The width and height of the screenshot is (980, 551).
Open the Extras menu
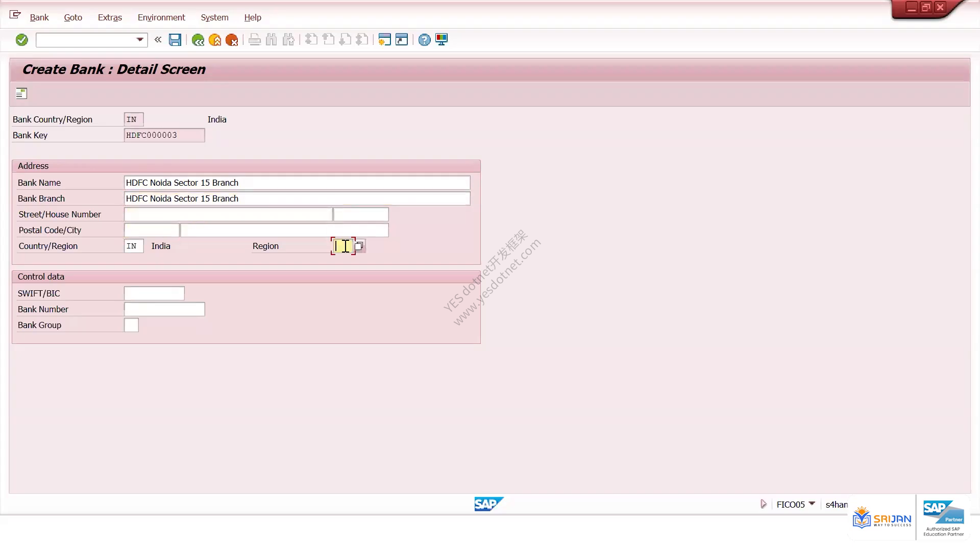110,17
